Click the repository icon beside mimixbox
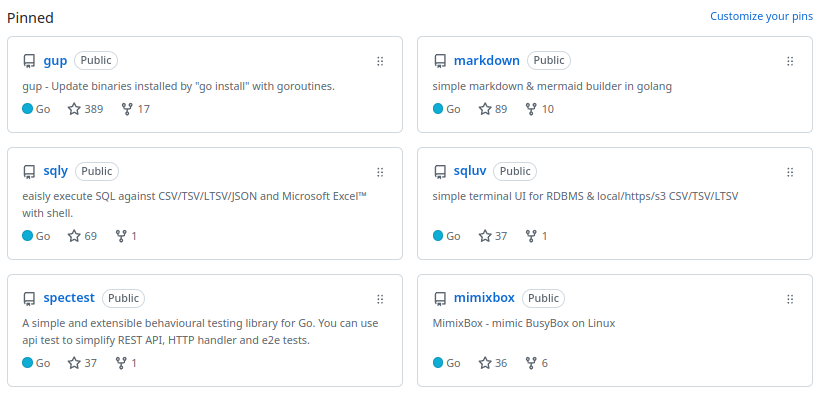Screen dimensions: 822x400 point(440,299)
